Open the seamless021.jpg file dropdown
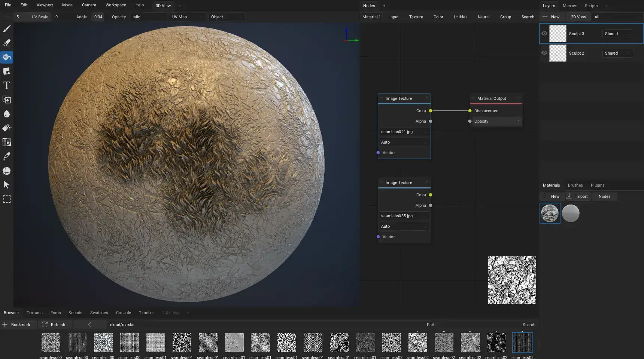Screen dimensions: 644x359 coord(404,132)
